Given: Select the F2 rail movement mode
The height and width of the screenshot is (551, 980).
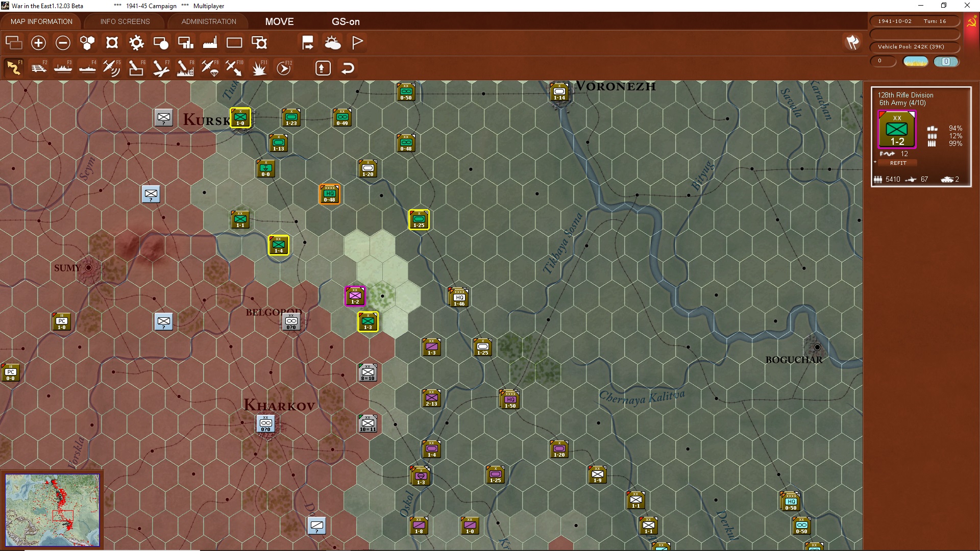Looking at the screenshot, I should (38, 68).
